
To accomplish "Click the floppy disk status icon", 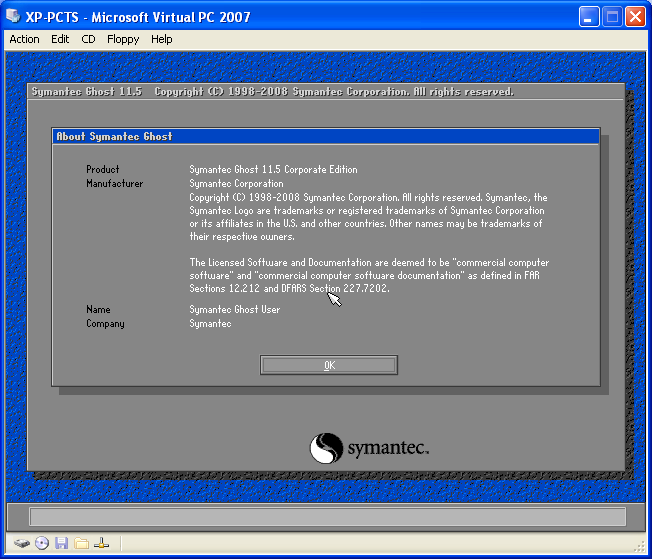I will pyautogui.click(x=62, y=543).
